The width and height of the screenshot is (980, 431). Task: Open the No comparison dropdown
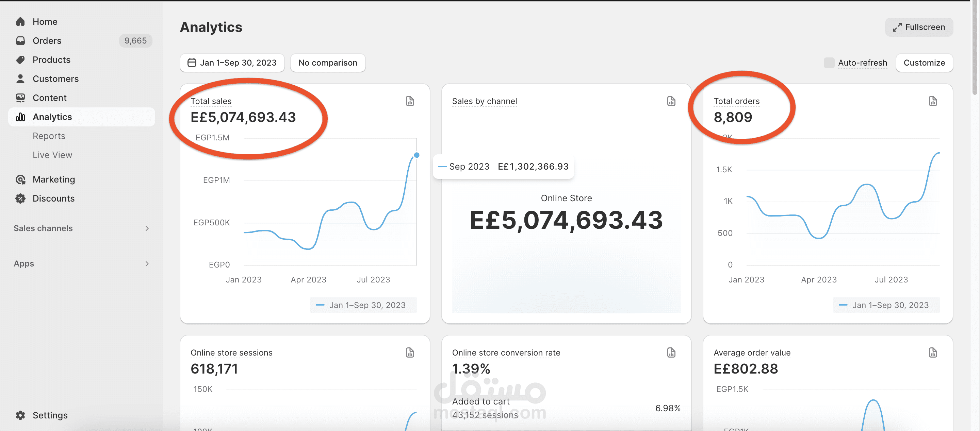coord(328,63)
